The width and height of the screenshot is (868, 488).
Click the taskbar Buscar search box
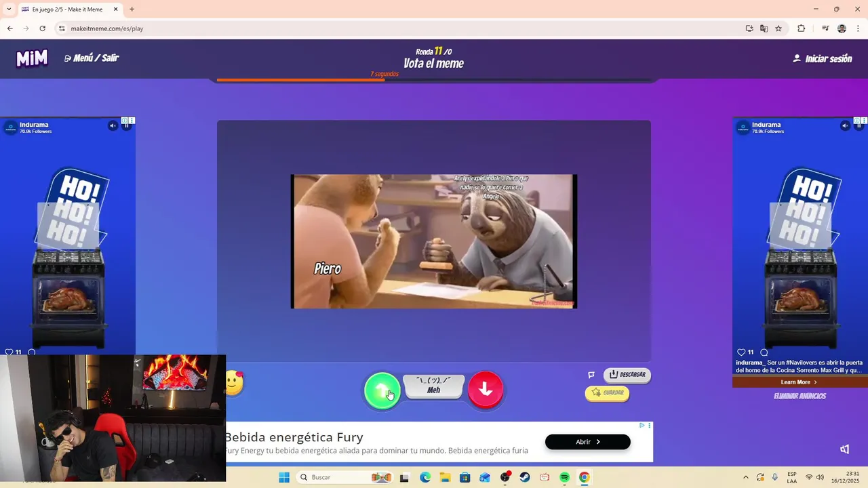pyautogui.click(x=345, y=477)
